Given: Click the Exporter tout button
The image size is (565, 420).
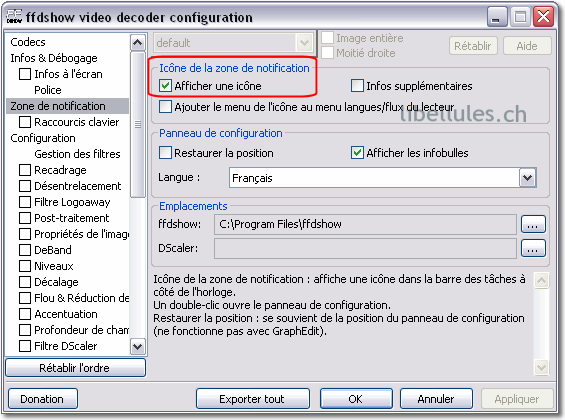Looking at the screenshot, I should point(253,399).
